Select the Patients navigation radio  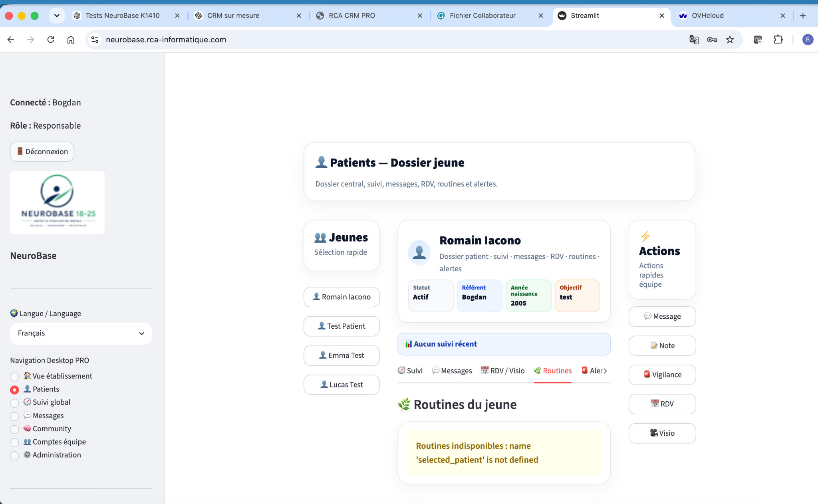(x=14, y=389)
